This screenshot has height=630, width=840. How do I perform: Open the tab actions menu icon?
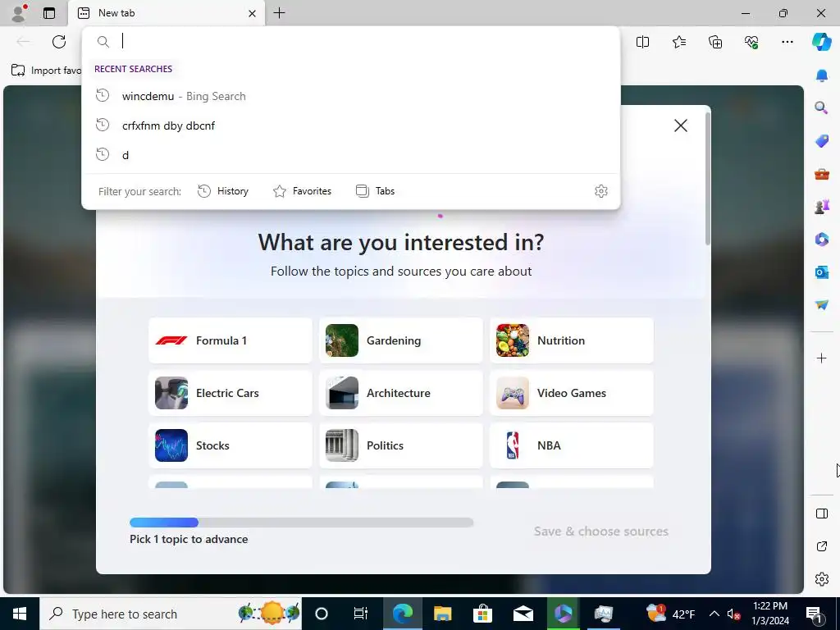pos(49,13)
